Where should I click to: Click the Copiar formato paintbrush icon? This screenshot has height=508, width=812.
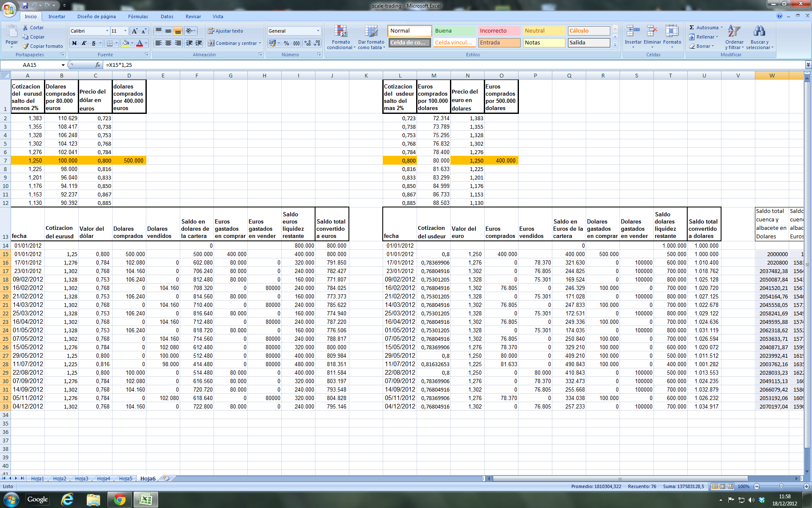click(x=26, y=46)
